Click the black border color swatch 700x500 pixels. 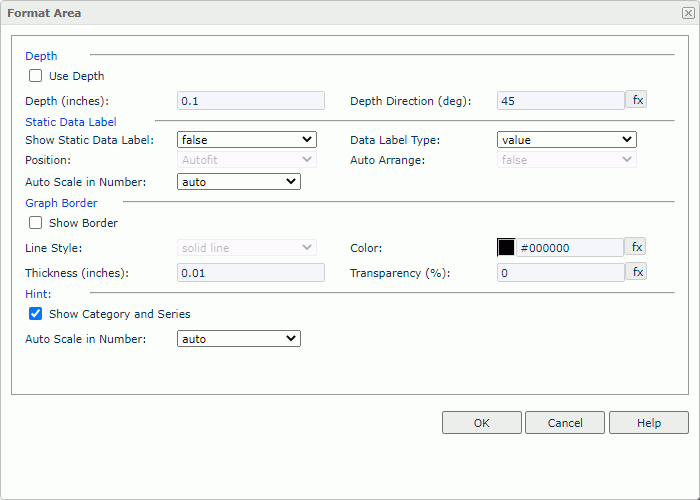(x=506, y=248)
